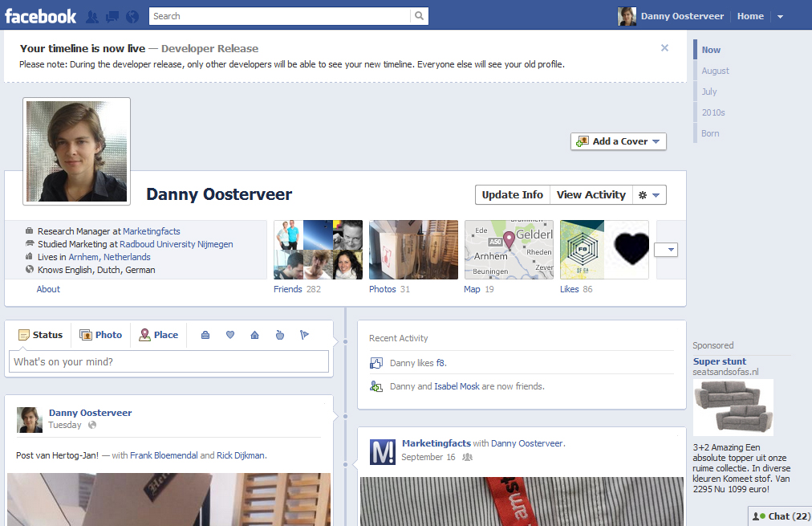
Task: Select the Health apple life-event icon
Action: pyautogui.click(x=279, y=335)
